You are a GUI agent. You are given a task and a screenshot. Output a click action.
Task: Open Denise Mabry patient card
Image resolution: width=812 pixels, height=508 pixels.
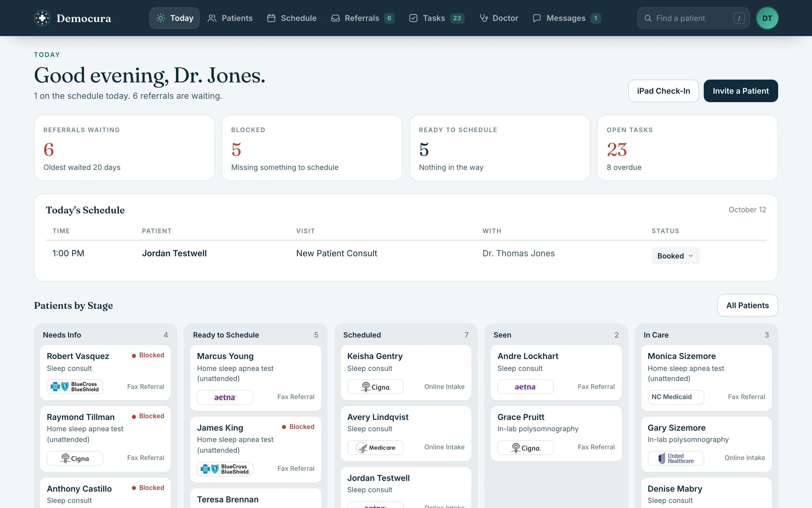706,493
